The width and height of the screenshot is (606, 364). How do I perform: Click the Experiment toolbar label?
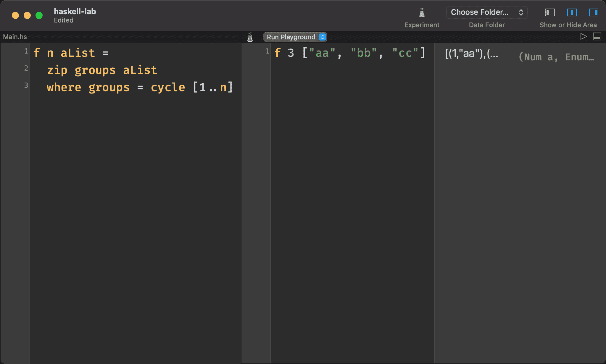pos(422,25)
